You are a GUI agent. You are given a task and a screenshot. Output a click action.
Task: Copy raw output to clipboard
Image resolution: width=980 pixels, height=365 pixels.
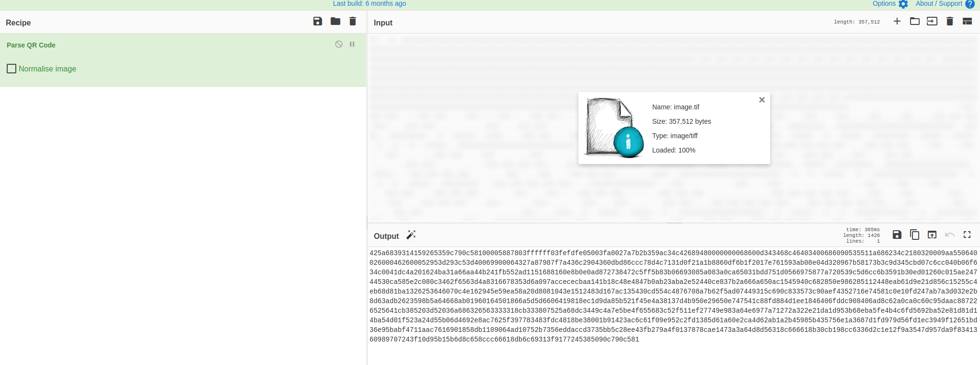point(914,235)
